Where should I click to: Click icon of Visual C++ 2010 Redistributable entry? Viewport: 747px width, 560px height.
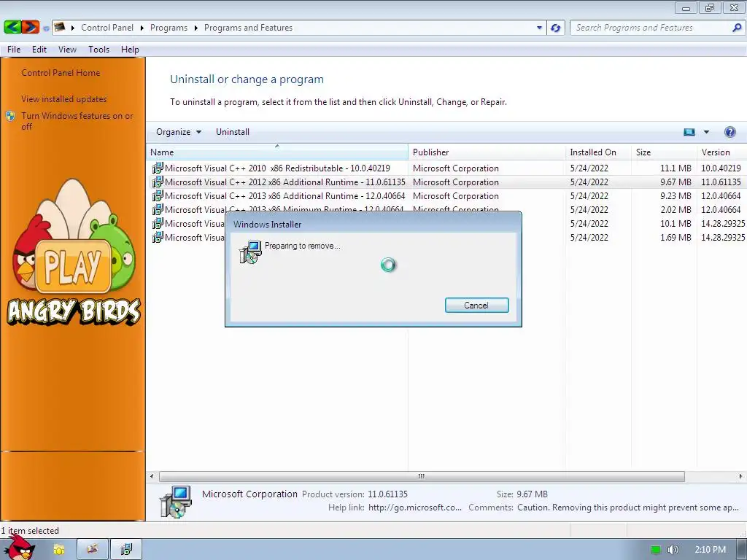tap(158, 168)
